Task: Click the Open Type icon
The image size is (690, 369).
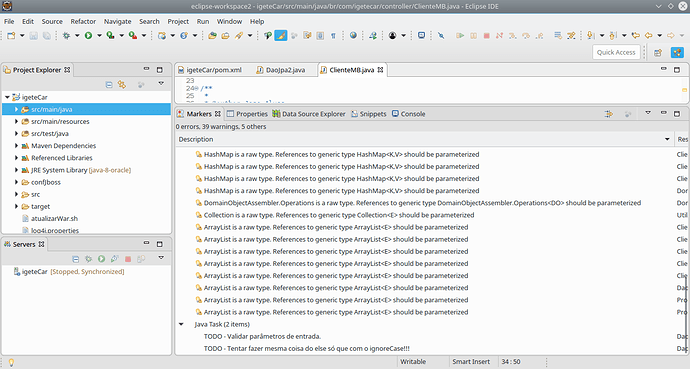Action: click(x=212, y=36)
